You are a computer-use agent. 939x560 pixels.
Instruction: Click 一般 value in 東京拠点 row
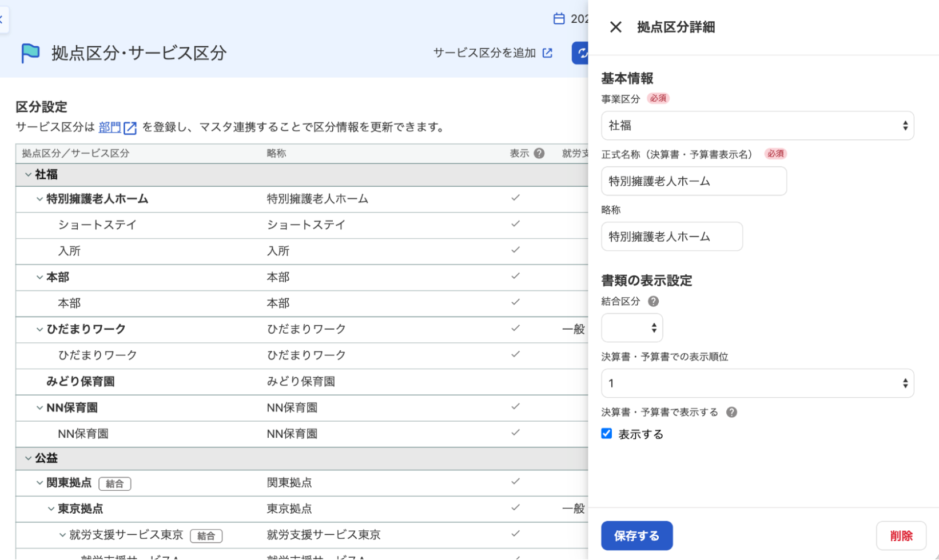click(574, 509)
